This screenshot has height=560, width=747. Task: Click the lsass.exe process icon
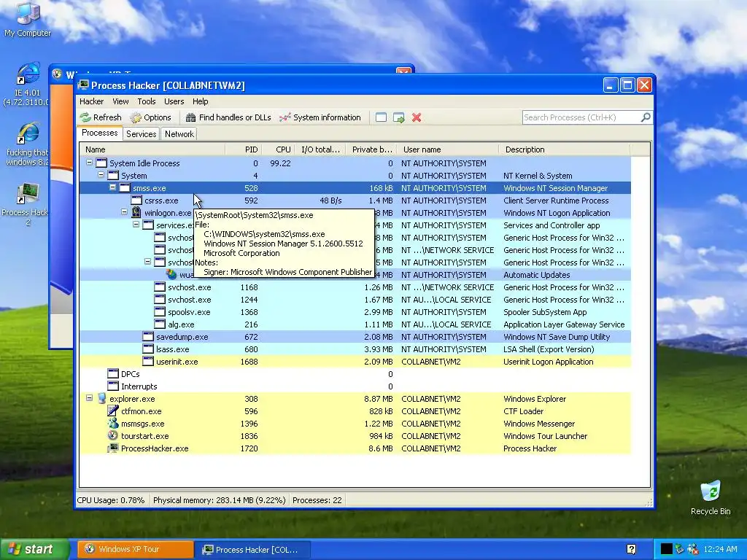click(148, 349)
